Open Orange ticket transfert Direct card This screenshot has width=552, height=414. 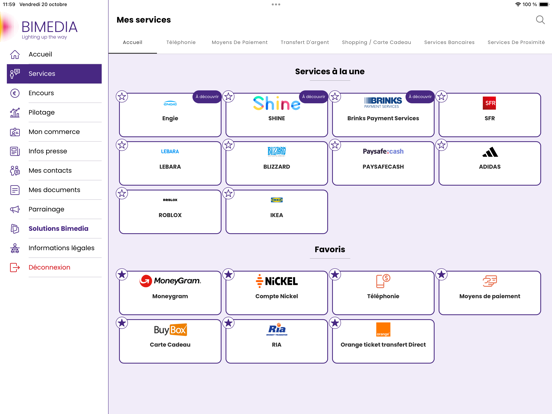[x=383, y=341]
